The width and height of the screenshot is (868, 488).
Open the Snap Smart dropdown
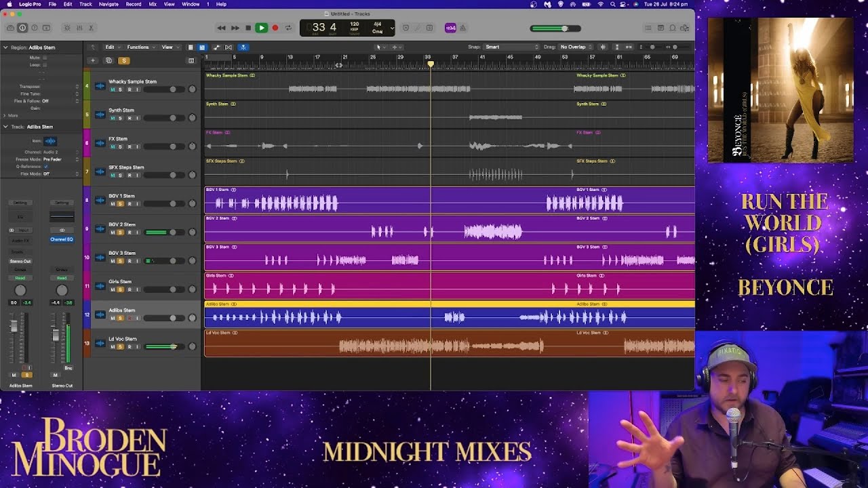click(511, 47)
